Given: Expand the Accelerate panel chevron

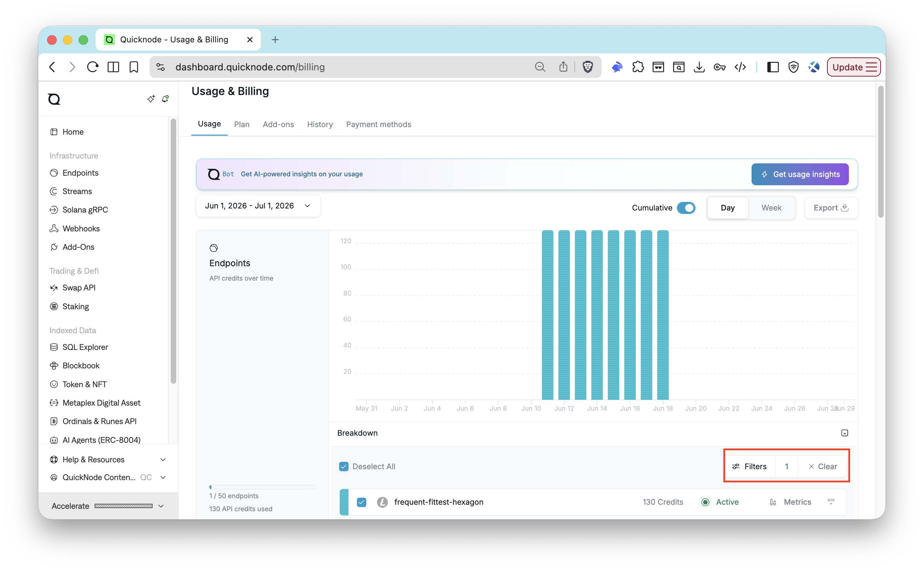Looking at the screenshot, I should point(161,506).
